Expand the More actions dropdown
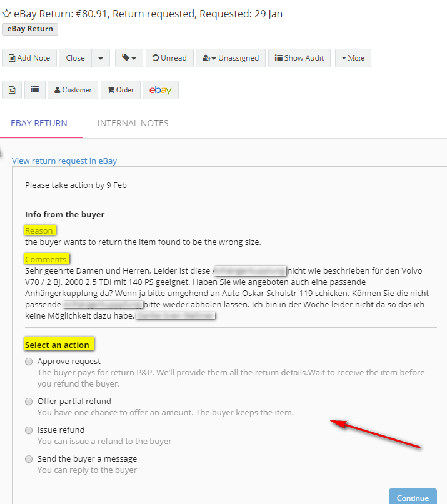The image size is (447, 504). coord(353,58)
